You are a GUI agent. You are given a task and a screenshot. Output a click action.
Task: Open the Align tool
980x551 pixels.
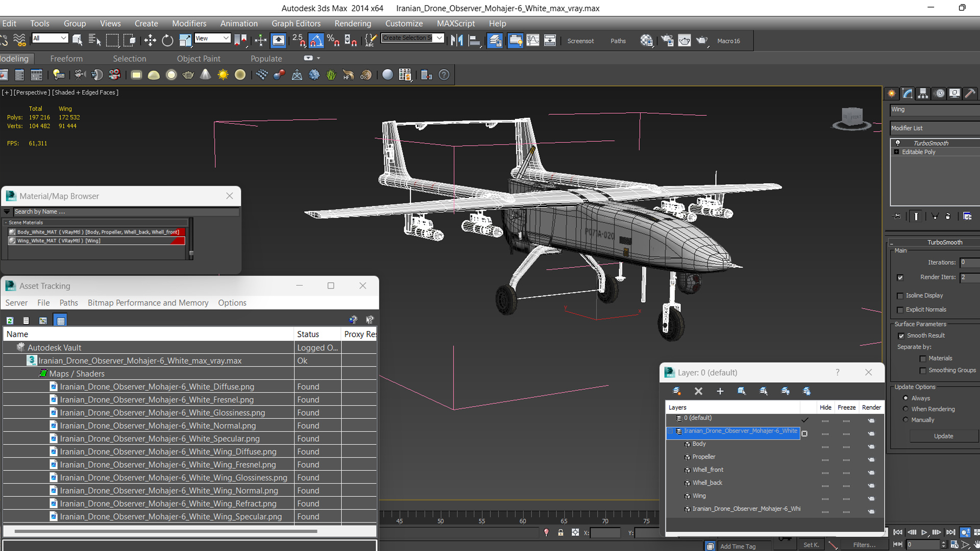475,40
